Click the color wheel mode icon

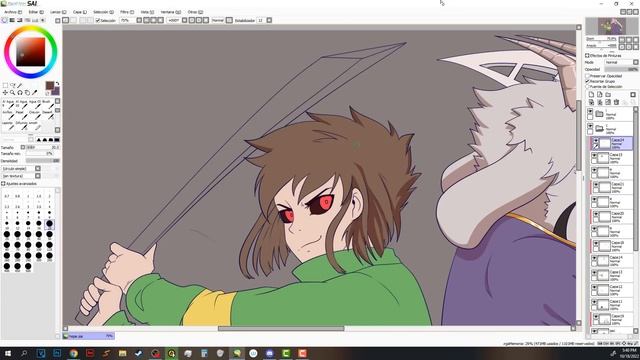(x=4, y=20)
